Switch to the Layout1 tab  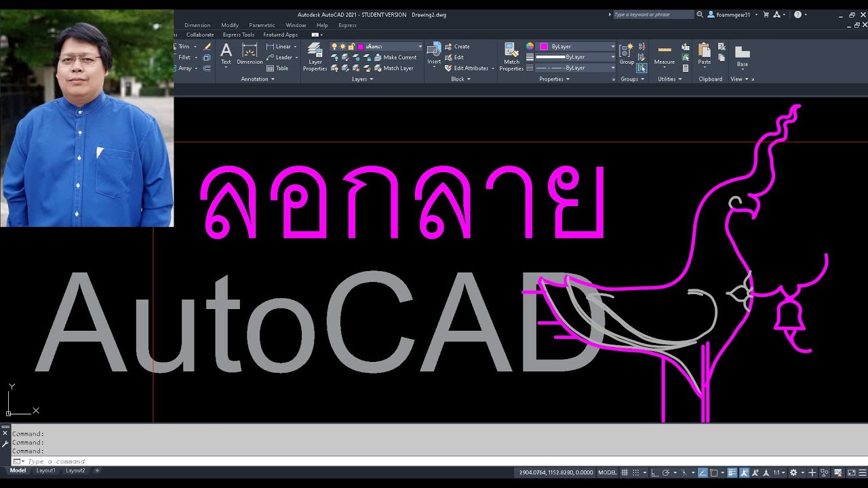coord(46,470)
